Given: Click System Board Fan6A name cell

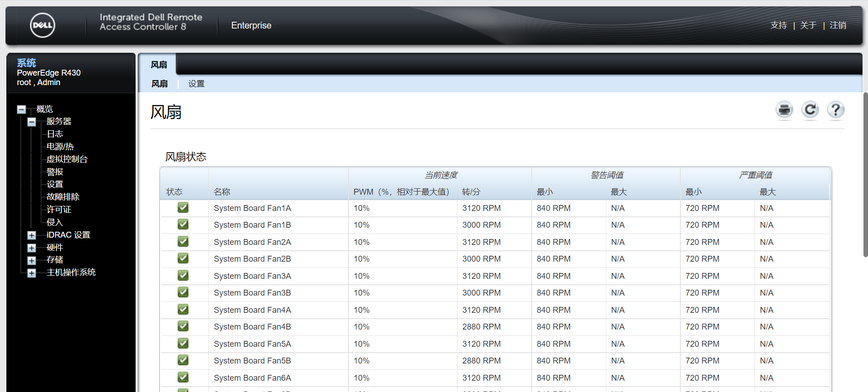Looking at the screenshot, I should (x=252, y=378).
